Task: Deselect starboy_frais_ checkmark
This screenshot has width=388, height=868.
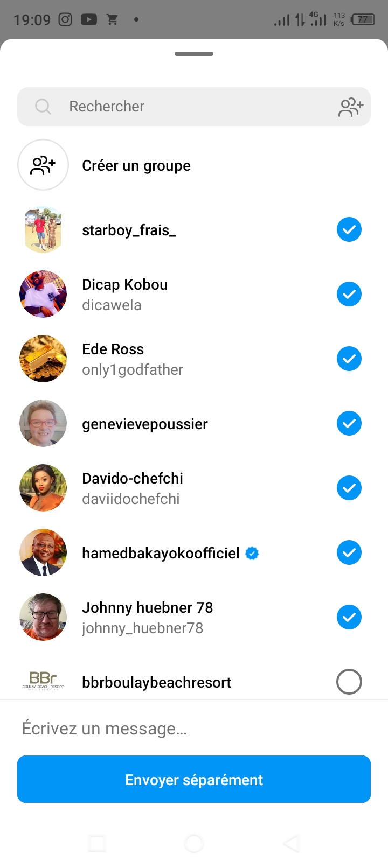Action: (349, 229)
